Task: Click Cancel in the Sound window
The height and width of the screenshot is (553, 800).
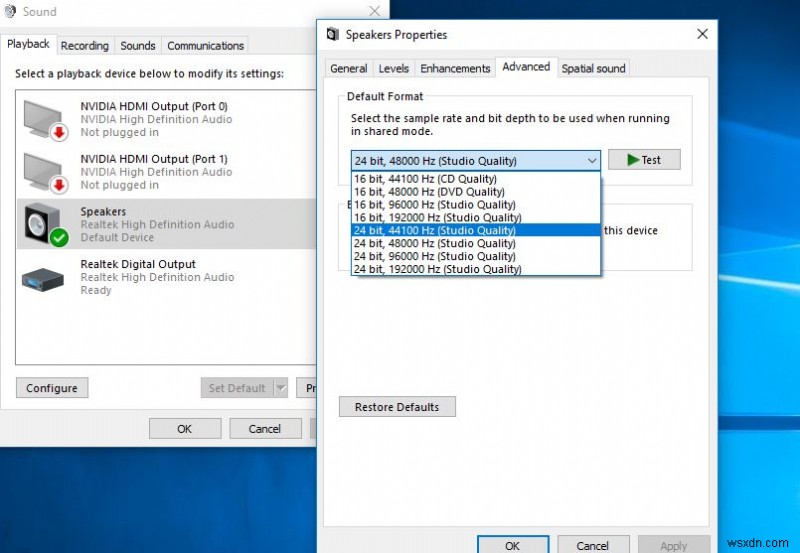Action: tap(265, 429)
